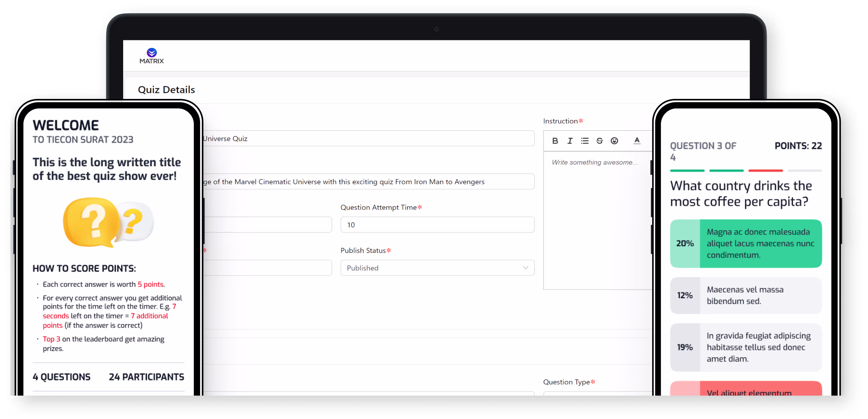Open the emoji picker in the Instruction toolbar
Screen dimensions: 868x419
614,141
